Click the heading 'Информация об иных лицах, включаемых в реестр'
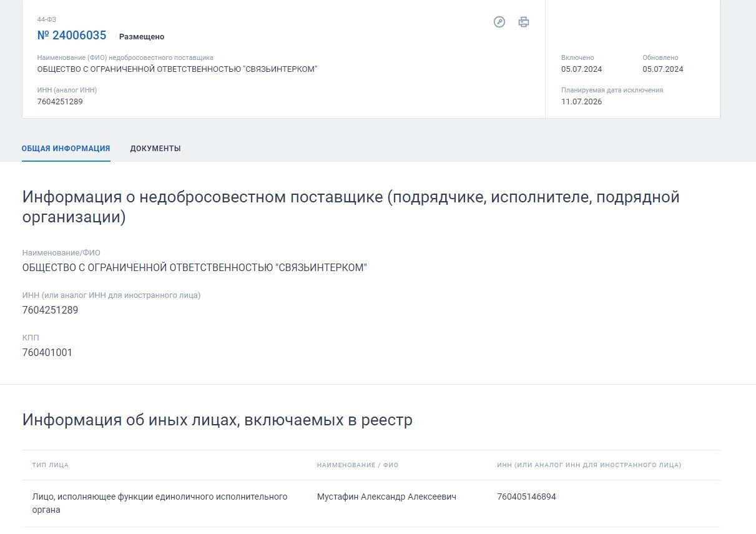The width and height of the screenshot is (756, 534). coord(217,420)
